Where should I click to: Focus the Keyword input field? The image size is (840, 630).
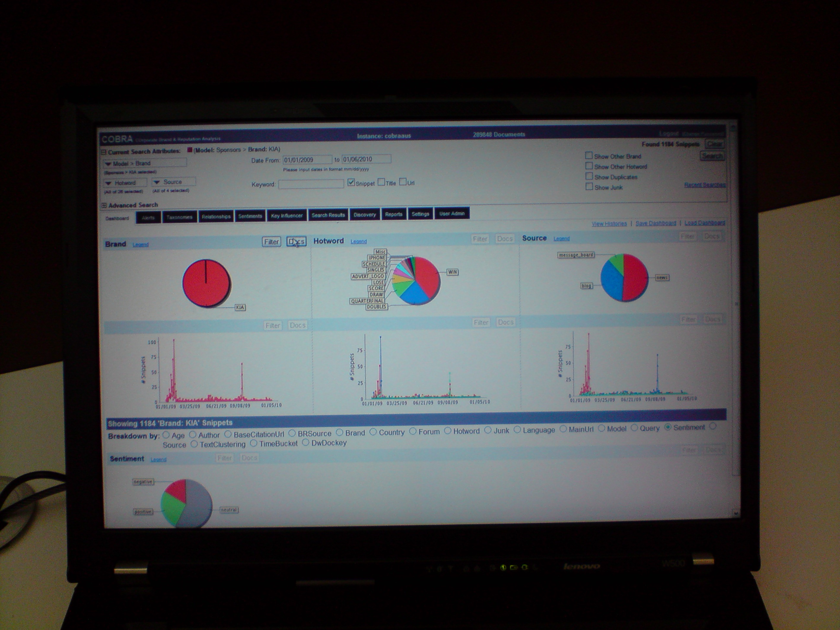[311, 184]
